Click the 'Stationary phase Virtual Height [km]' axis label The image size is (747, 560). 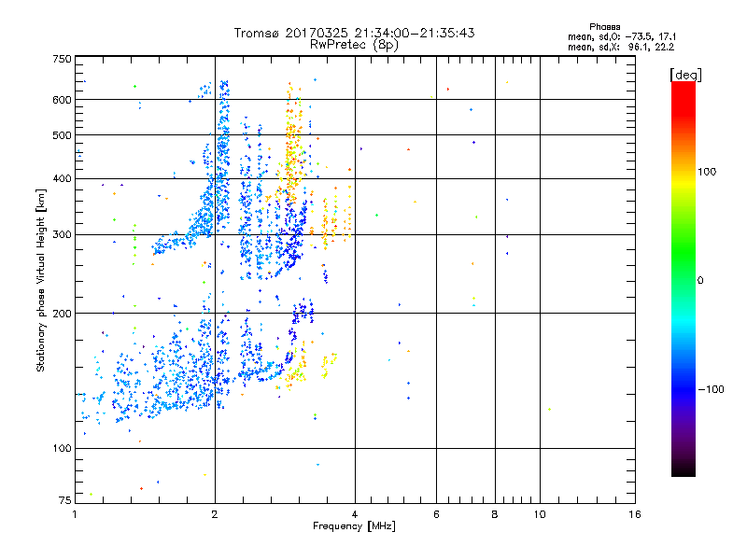tap(40, 280)
